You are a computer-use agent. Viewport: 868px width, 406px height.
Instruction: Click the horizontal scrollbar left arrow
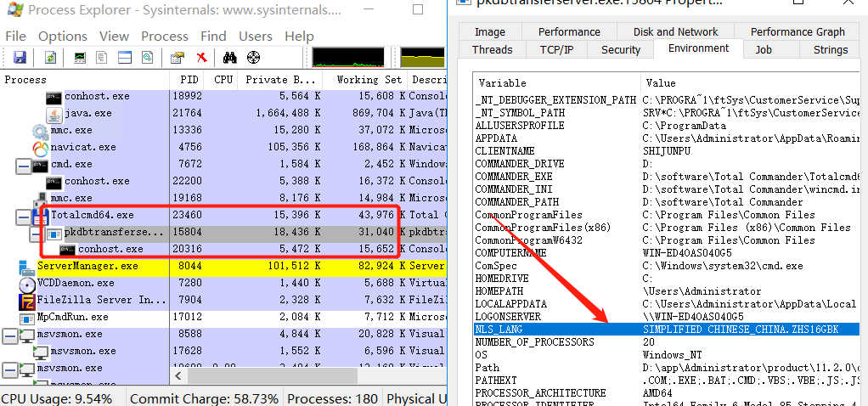[179, 376]
